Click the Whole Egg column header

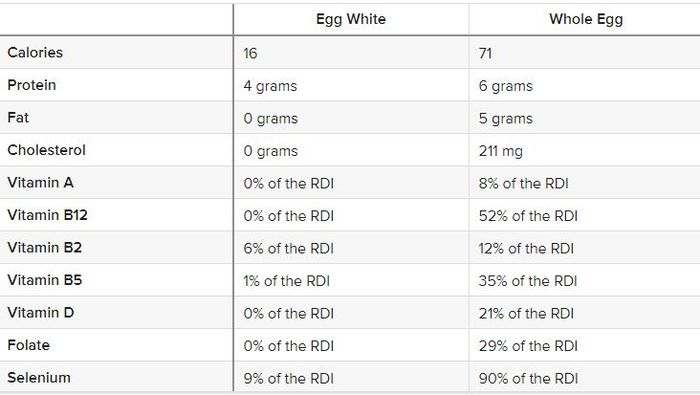[586, 19]
